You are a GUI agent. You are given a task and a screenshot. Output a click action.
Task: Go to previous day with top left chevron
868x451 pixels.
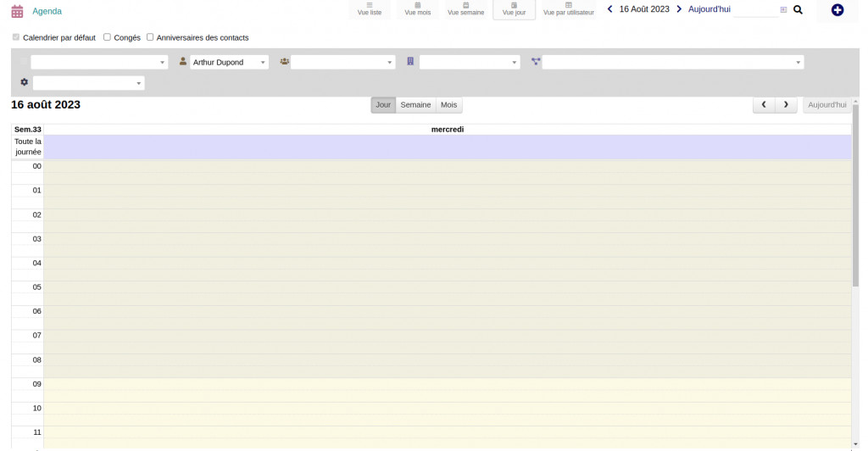pos(610,8)
